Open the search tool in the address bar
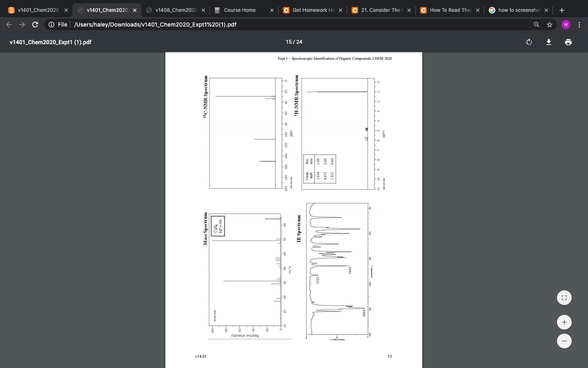The image size is (588, 368). pyautogui.click(x=536, y=25)
